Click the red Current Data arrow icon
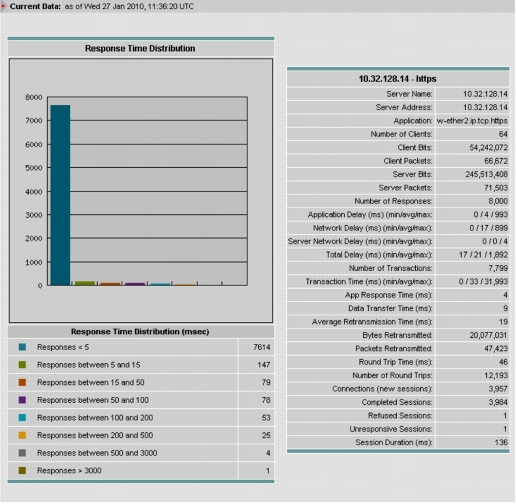516x504 pixels. [x=3, y=6]
